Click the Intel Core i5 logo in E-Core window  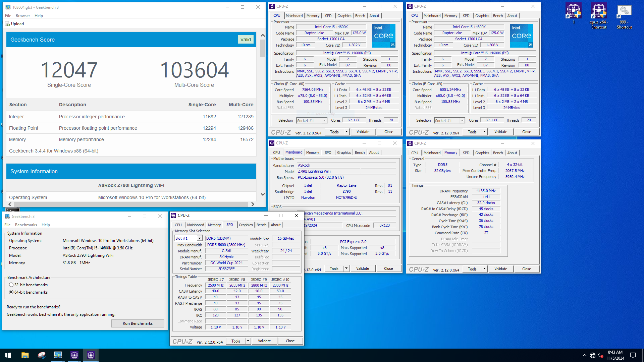522,36
